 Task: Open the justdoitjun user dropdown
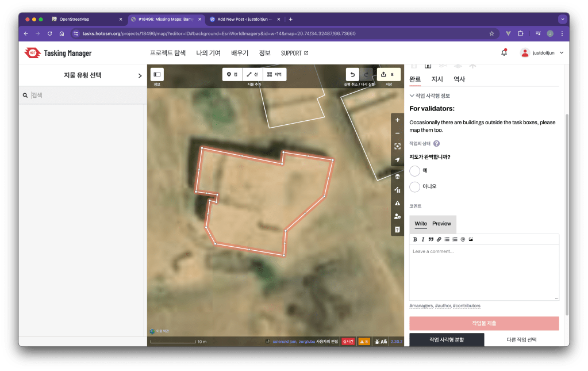(542, 53)
